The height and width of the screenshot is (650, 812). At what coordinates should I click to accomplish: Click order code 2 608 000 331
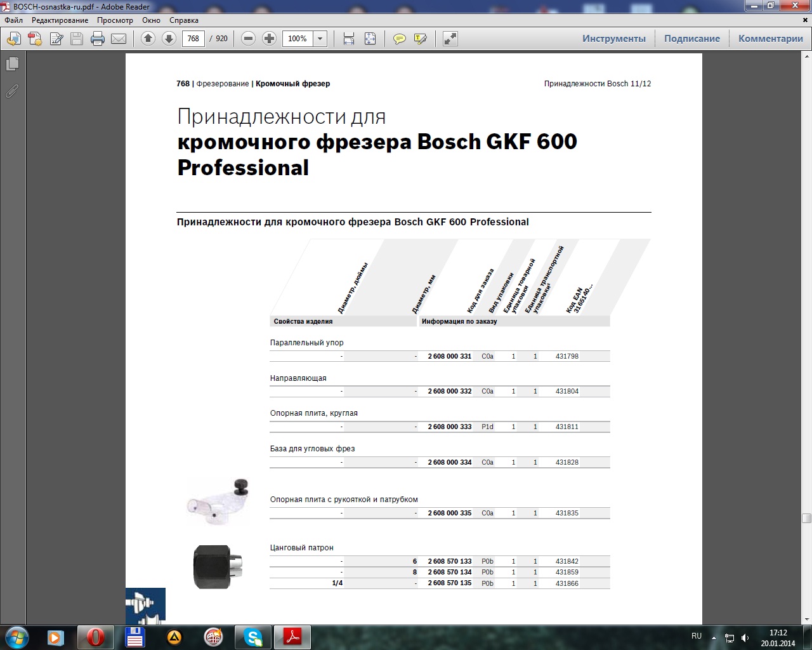[x=450, y=356]
